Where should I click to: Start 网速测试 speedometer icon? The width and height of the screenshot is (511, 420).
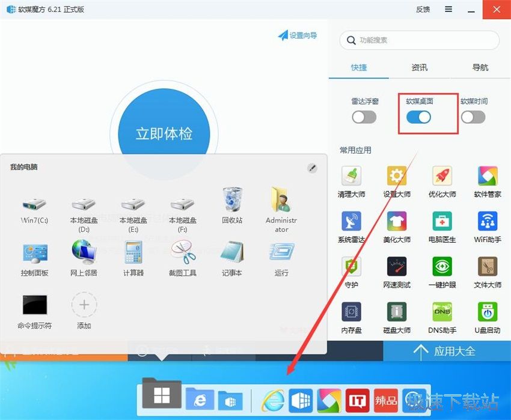pos(397,267)
